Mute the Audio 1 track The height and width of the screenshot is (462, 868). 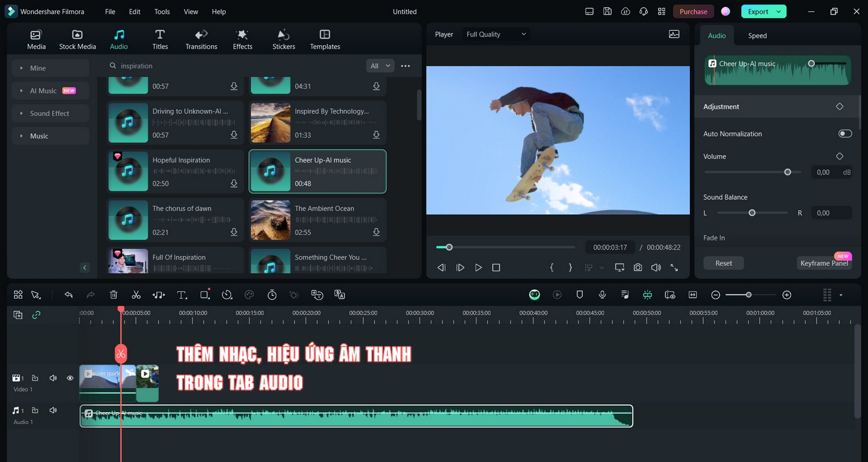tap(53, 410)
